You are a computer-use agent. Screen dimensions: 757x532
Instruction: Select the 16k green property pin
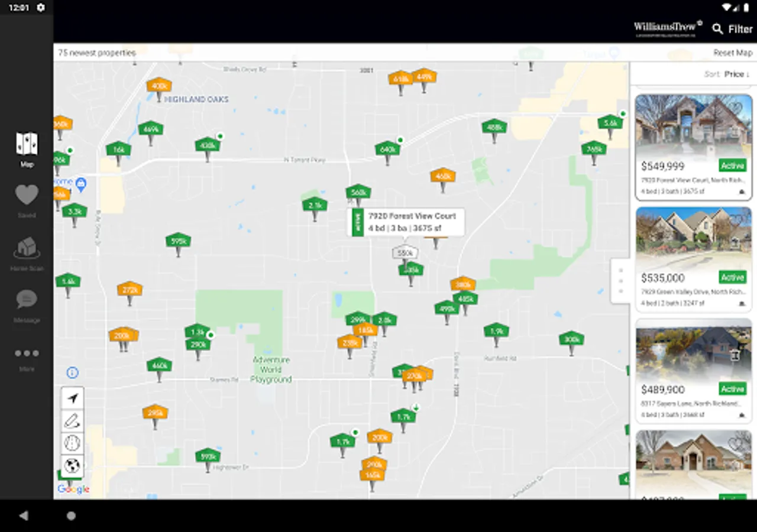click(118, 149)
